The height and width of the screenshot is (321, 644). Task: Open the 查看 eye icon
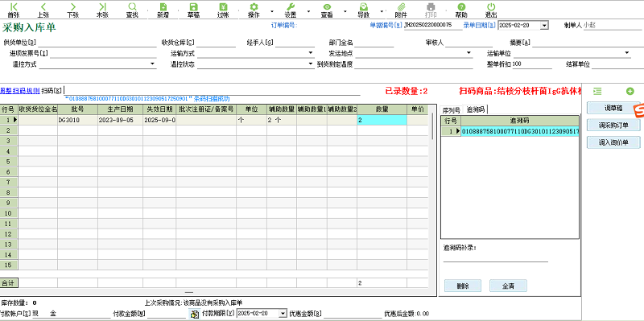pyautogui.click(x=327, y=7)
